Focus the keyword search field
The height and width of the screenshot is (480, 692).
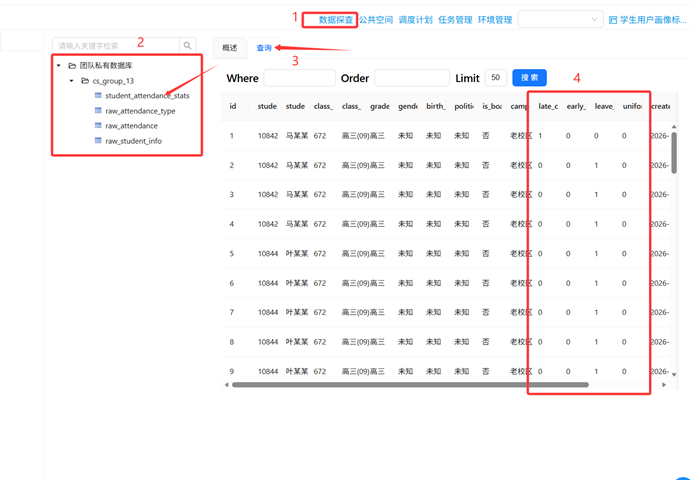116,45
